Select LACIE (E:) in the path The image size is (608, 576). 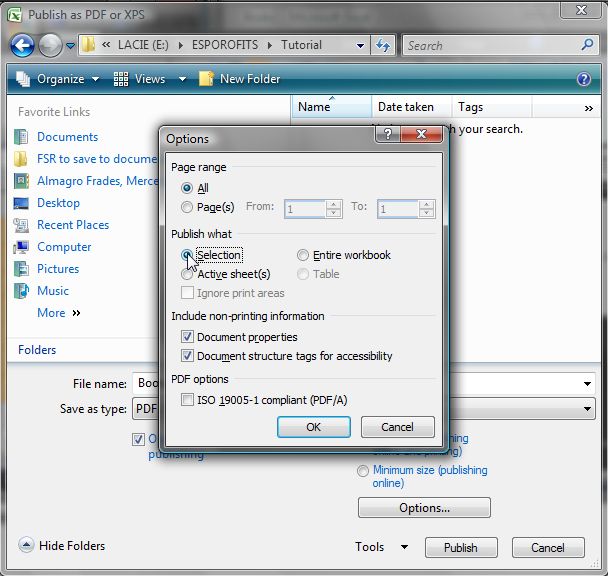coord(143,45)
